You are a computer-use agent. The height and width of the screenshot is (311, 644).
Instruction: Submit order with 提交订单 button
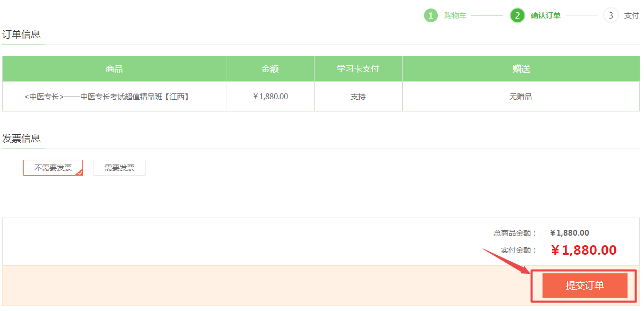(x=584, y=286)
